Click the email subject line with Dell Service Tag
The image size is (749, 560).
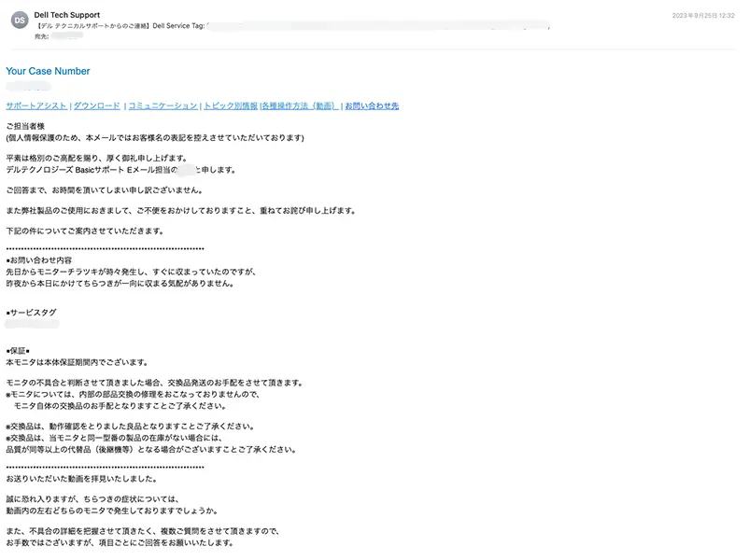coord(293,26)
